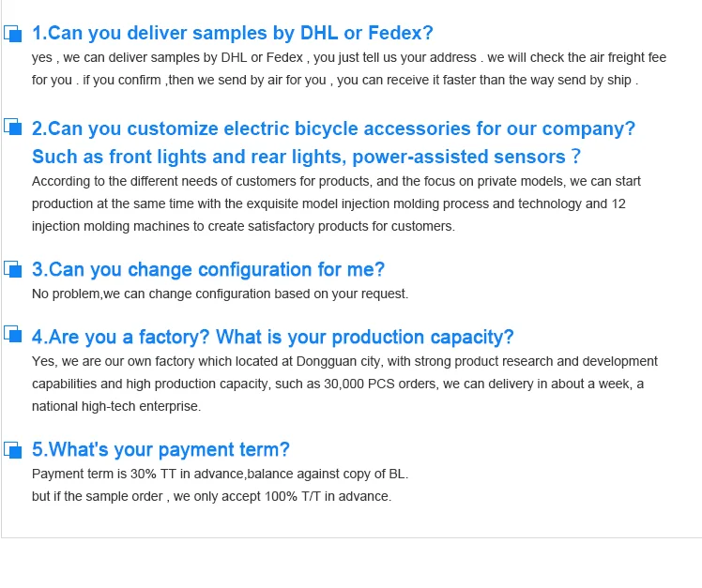
Task: Click the heading '2.Can you customize electric bicycle accessories'
Action: pos(333,128)
